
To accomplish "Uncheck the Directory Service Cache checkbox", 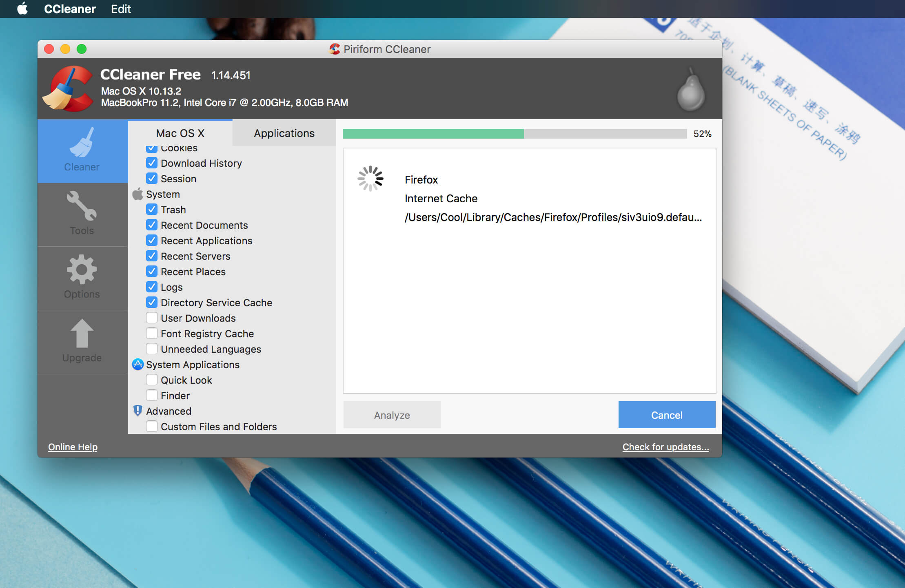I will [x=152, y=303].
